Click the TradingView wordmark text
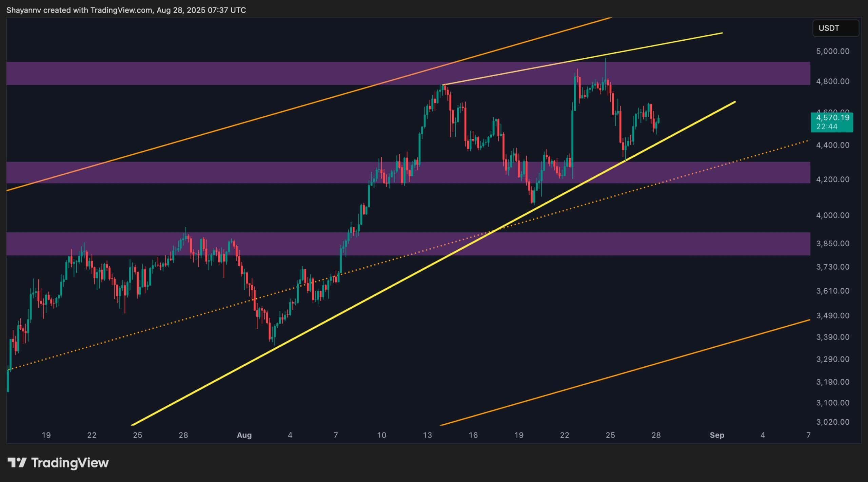 (70, 463)
